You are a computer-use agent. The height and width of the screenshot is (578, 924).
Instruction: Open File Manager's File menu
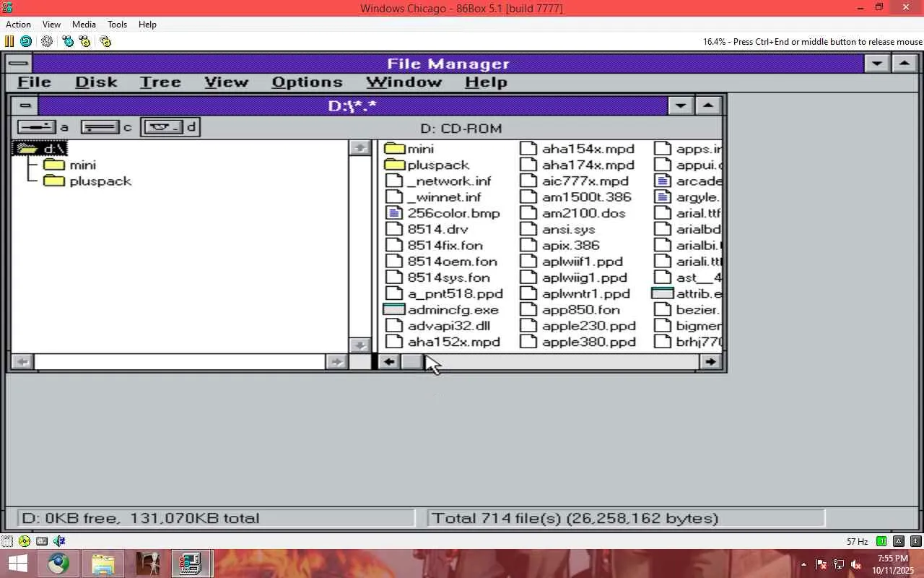[34, 82]
